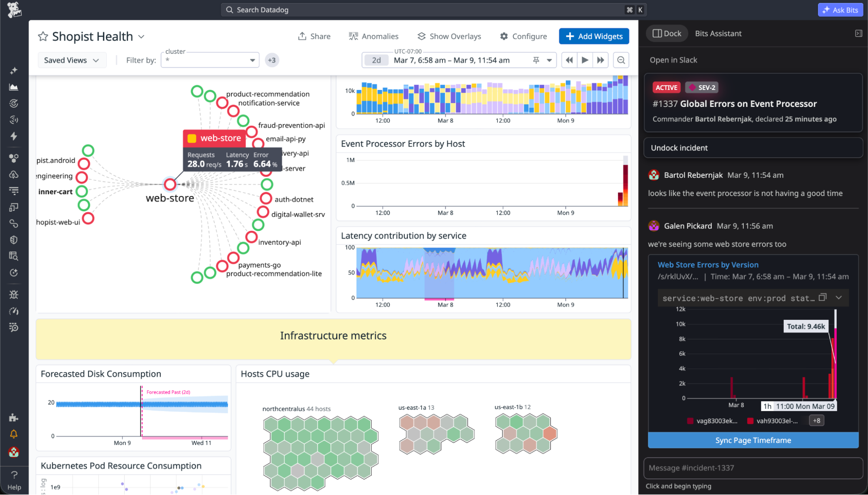Select the Cloud Cost dollar icon
Screen dimensions: 868x495
tap(14, 175)
